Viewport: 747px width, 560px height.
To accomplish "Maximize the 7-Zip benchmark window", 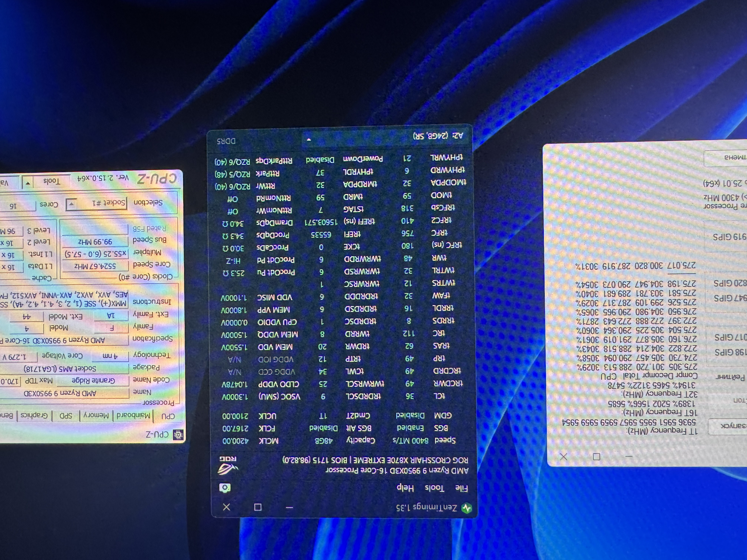I will tap(597, 457).
